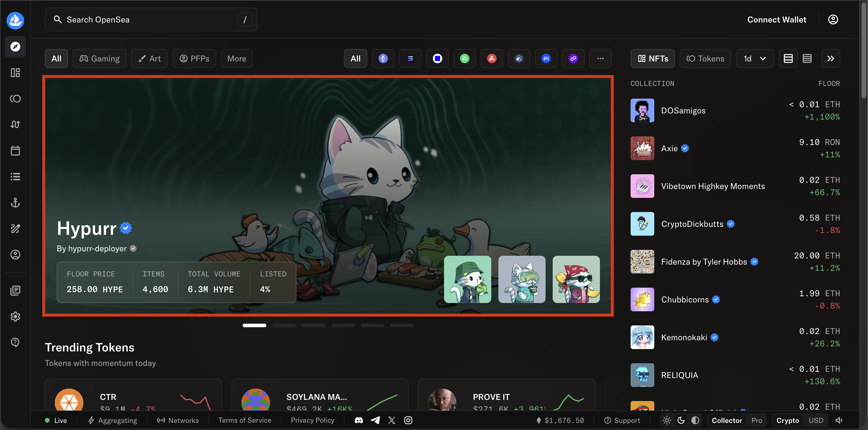Open the Swap arrows icon in sidebar
The image size is (868, 430).
pyautogui.click(x=15, y=124)
